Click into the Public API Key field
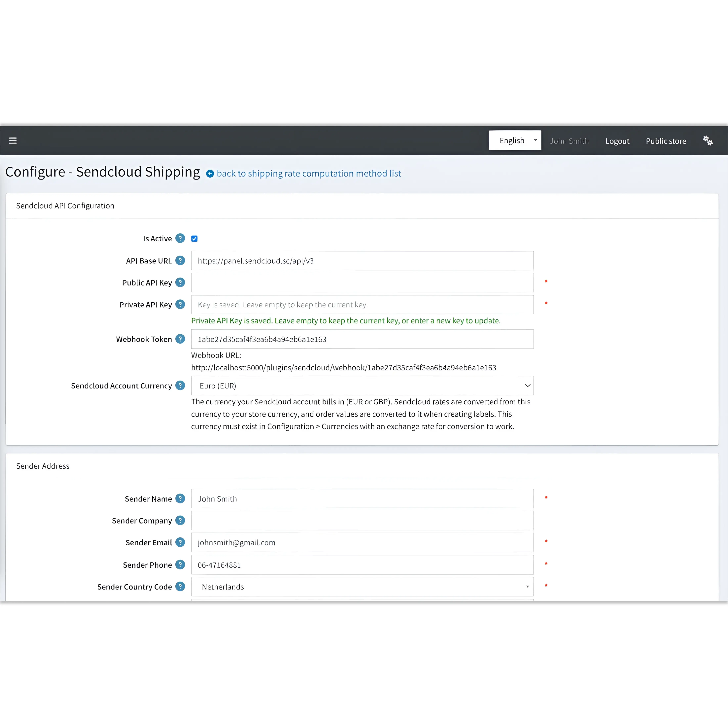728x728 pixels. [x=362, y=283]
